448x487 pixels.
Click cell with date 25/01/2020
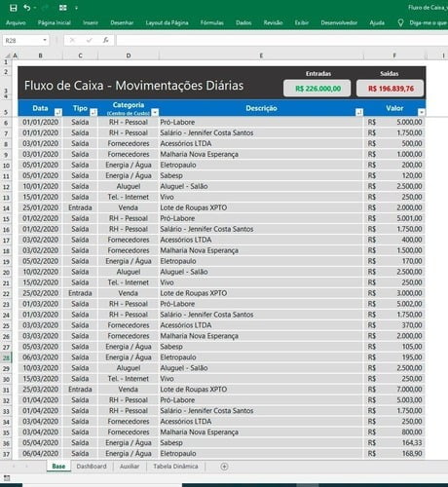[x=40, y=207]
